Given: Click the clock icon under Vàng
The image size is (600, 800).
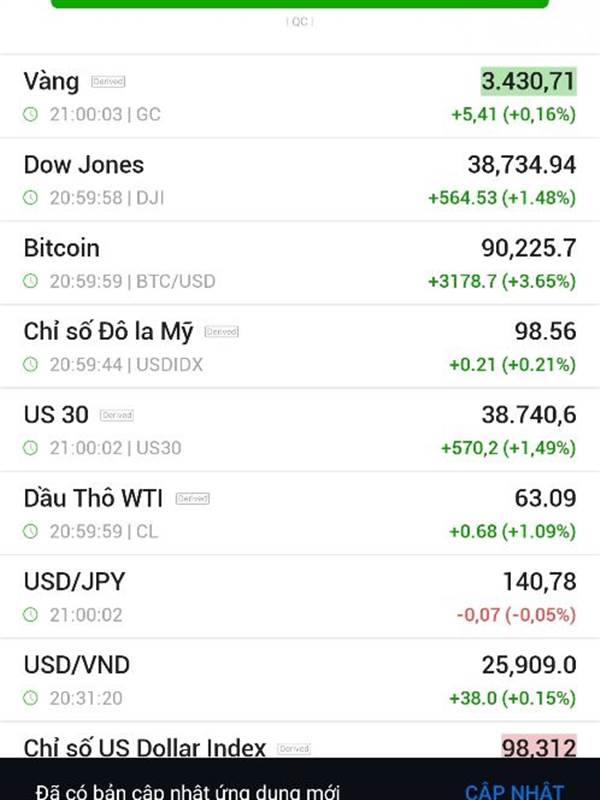Looking at the screenshot, I should tap(31, 114).
